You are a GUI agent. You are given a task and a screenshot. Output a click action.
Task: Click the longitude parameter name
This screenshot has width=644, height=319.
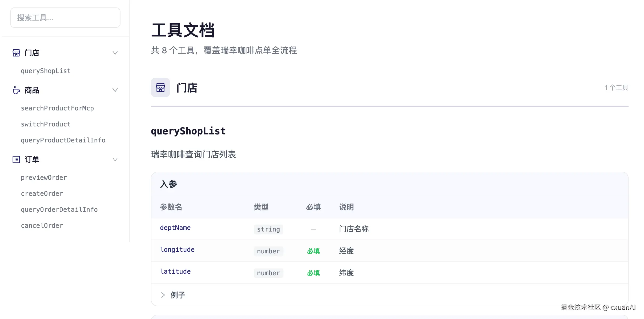(x=177, y=250)
